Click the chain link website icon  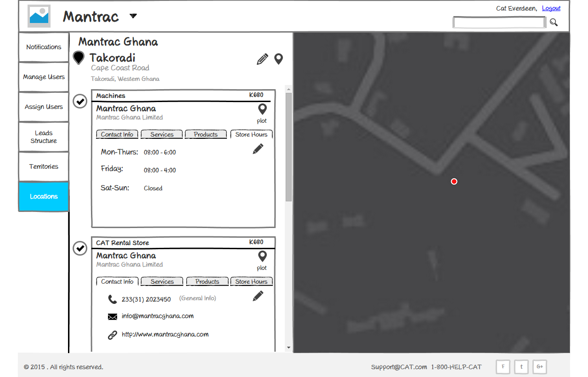click(113, 335)
